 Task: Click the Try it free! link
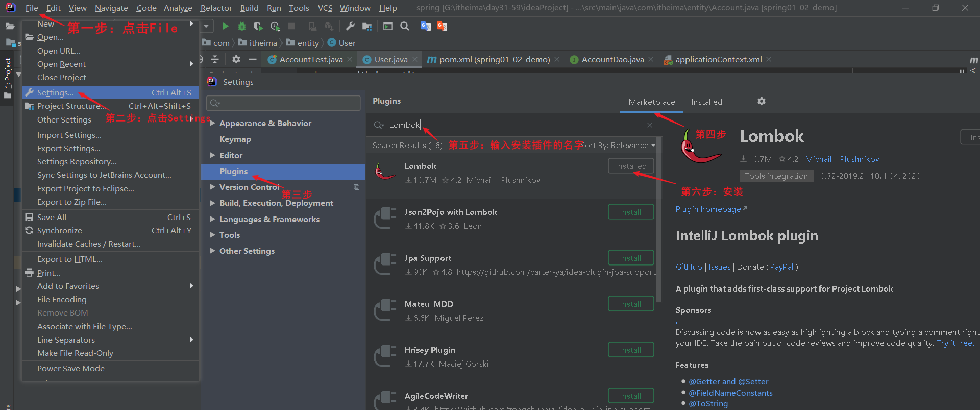point(955,343)
